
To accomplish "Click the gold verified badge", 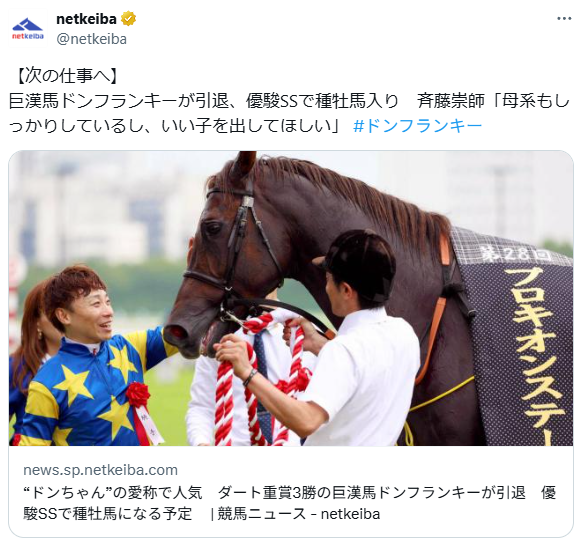I will click(x=128, y=19).
